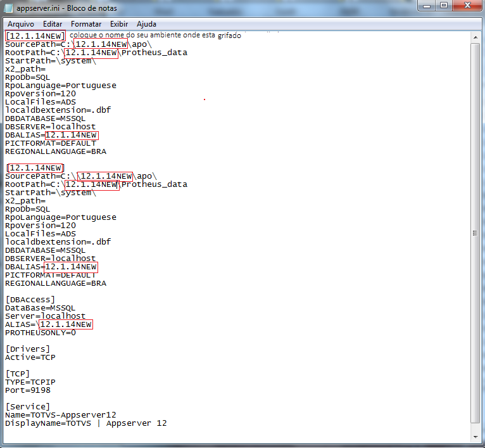Click the [Drivers] section header
This screenshot has width=485, height=448.
pyautogui.click(x=28, y=349)
